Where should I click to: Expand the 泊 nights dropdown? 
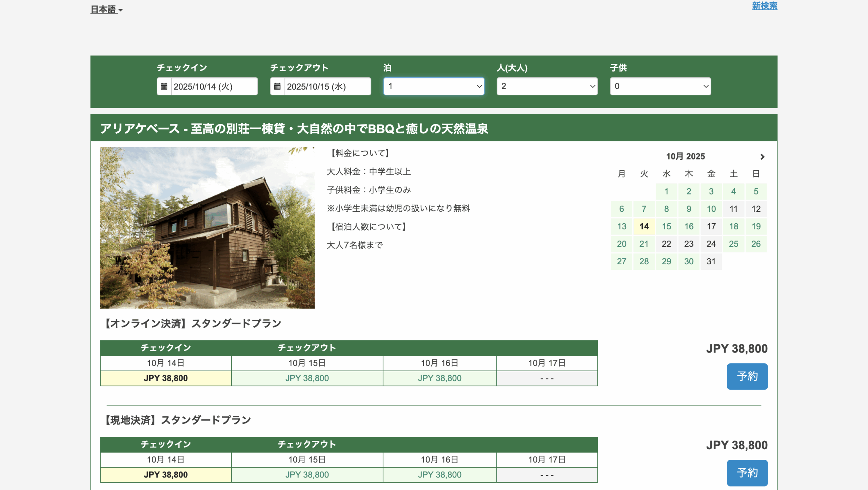pos(434,86)
